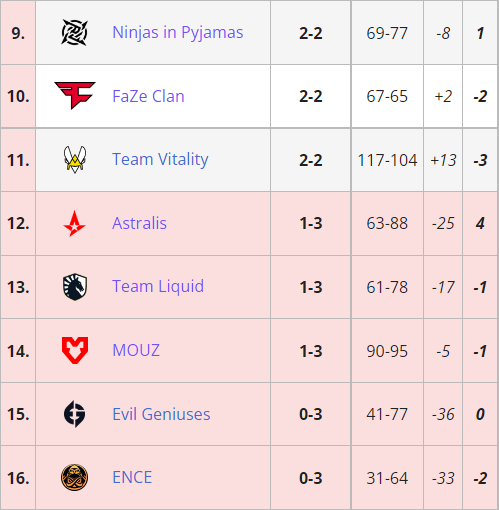
Task: Click the Team Liquid horse logo
Action: pos(75,287)
